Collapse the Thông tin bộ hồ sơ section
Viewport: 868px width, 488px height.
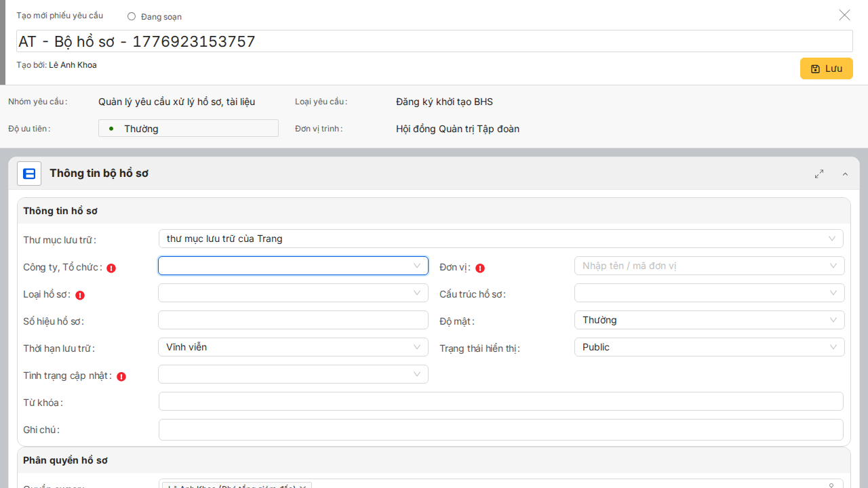coord(845,174)
